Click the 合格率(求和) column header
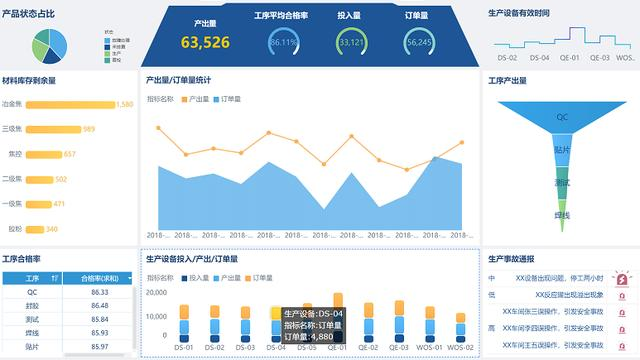Viewport: 640px width, 360px height. click(98, 278)
